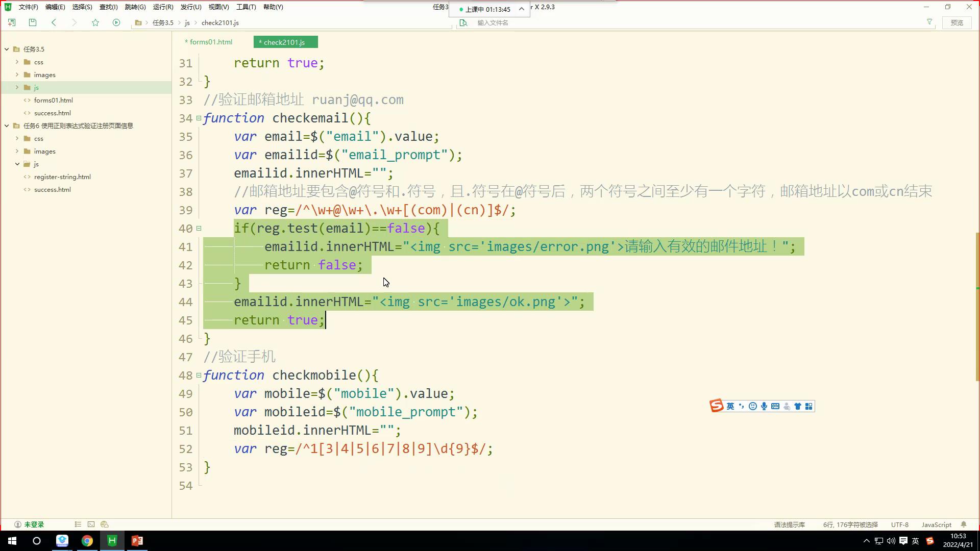
Task: Click the 预览 preview button
Action: pos(957,22)
